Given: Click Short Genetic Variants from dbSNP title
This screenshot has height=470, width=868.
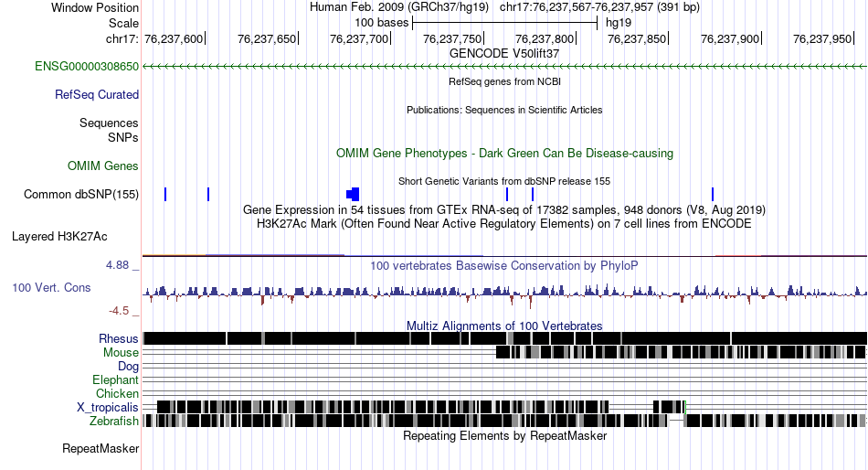Looking at the screenshot, I should click(504, 181).
